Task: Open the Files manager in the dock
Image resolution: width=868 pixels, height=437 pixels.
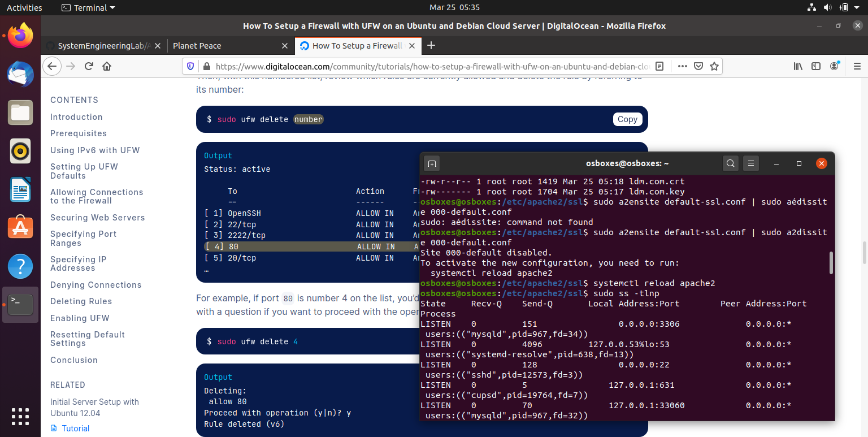Action: click(20, 113)
